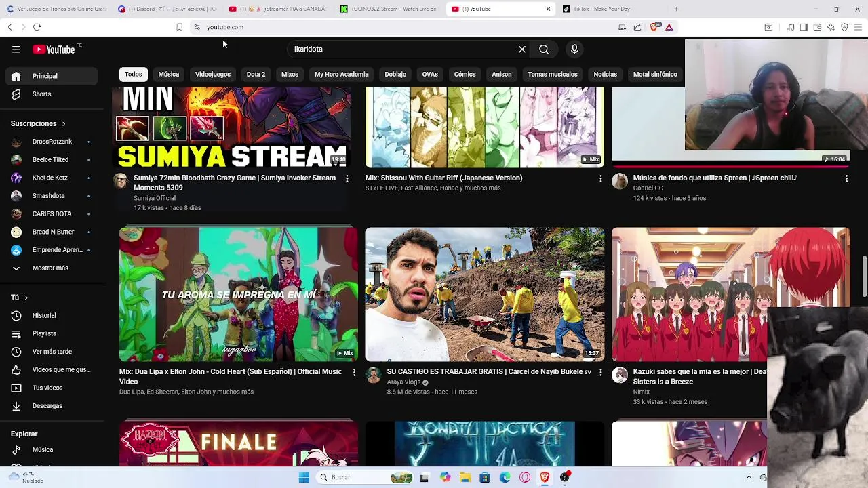868x488 pixels.
Task: Open options for Música de fondo Spreen video
Action: pyautogui.click(x=846, y=178)
